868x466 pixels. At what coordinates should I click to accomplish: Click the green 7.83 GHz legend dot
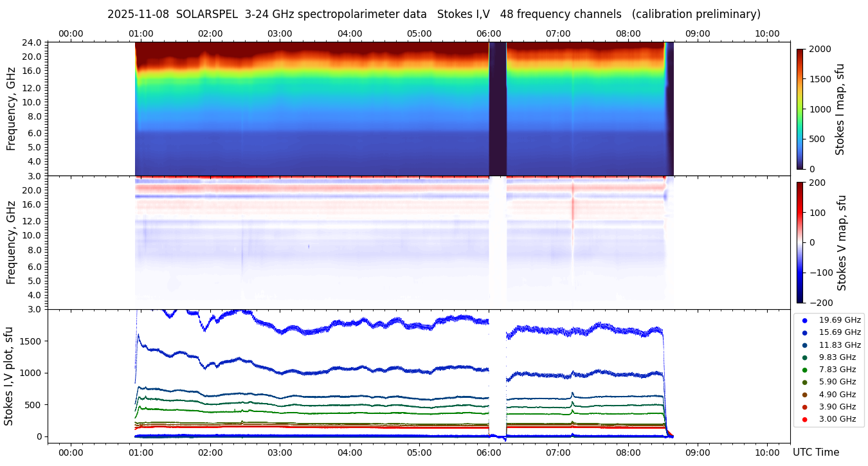coord(804,370)
